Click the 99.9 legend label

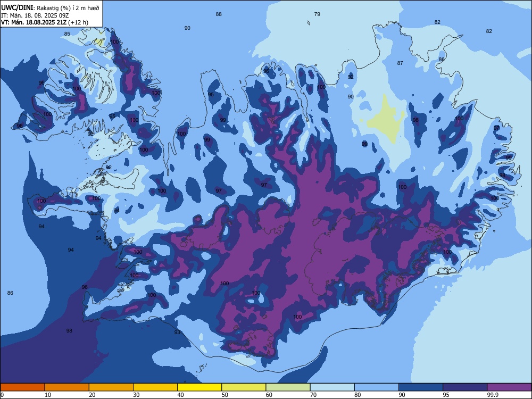tap(493, 395)
